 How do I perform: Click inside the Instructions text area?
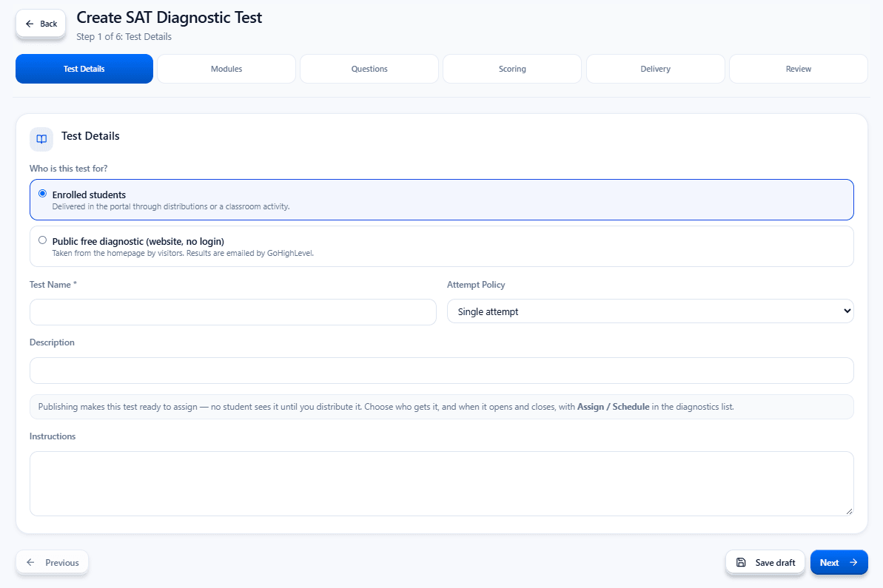click(x=441, y=483)
